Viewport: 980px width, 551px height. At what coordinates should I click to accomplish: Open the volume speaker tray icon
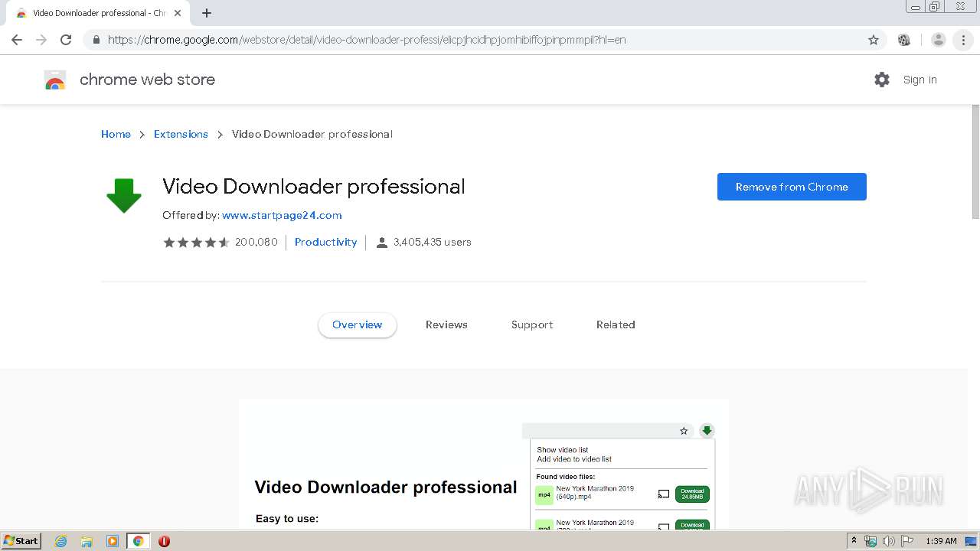coord(888,541)
